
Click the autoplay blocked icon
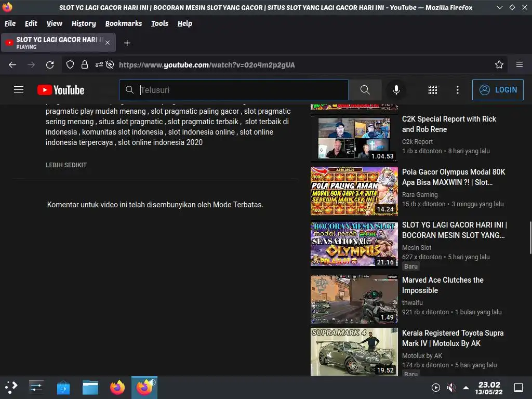coord(110,65)
